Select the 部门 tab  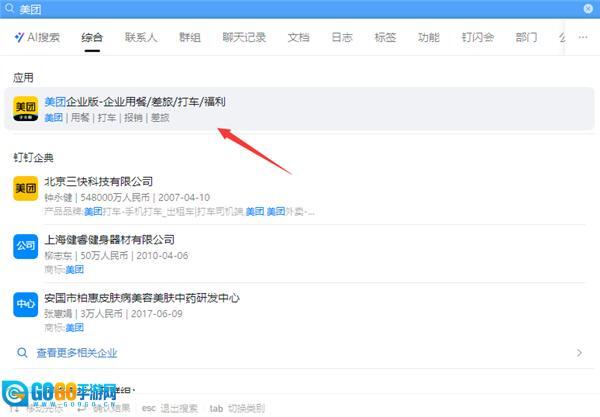pos(526,38)
